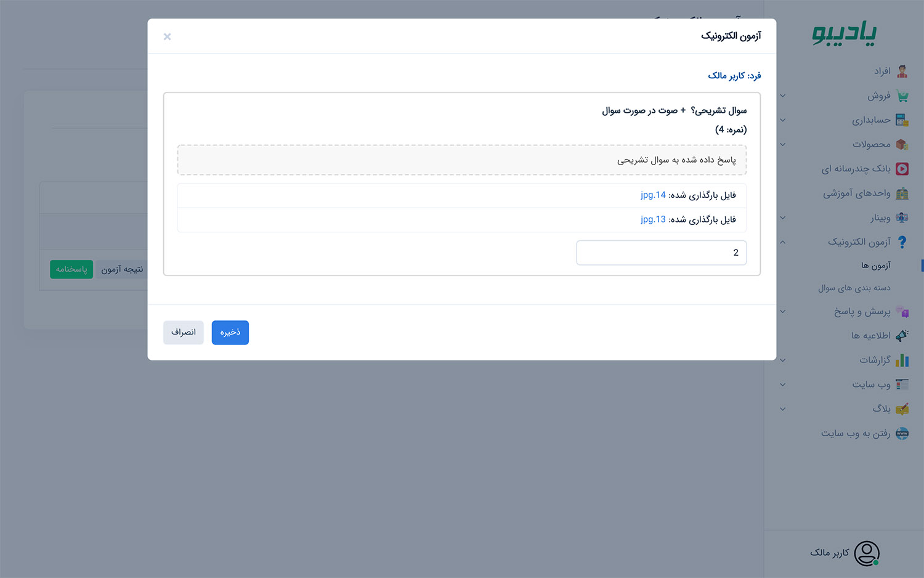Click the user profile avatar icon
Screen dimensions: 924x578
coord(867,553)
